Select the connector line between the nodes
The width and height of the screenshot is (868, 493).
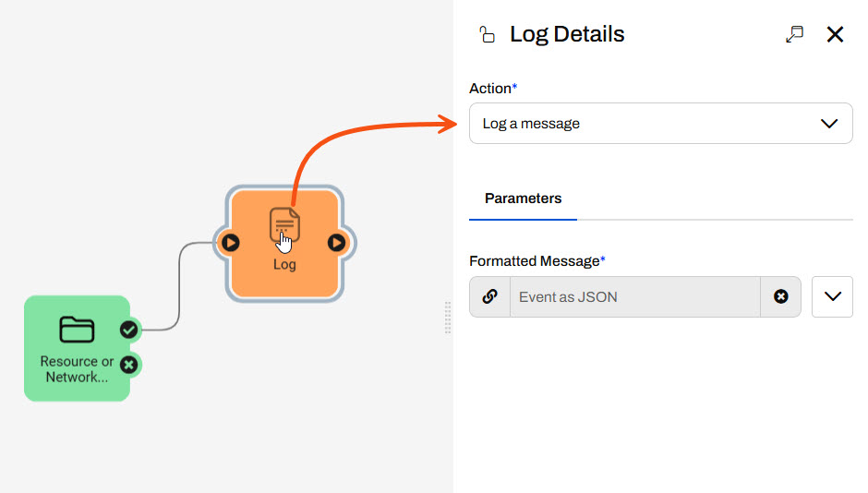[x=178, y=286]
